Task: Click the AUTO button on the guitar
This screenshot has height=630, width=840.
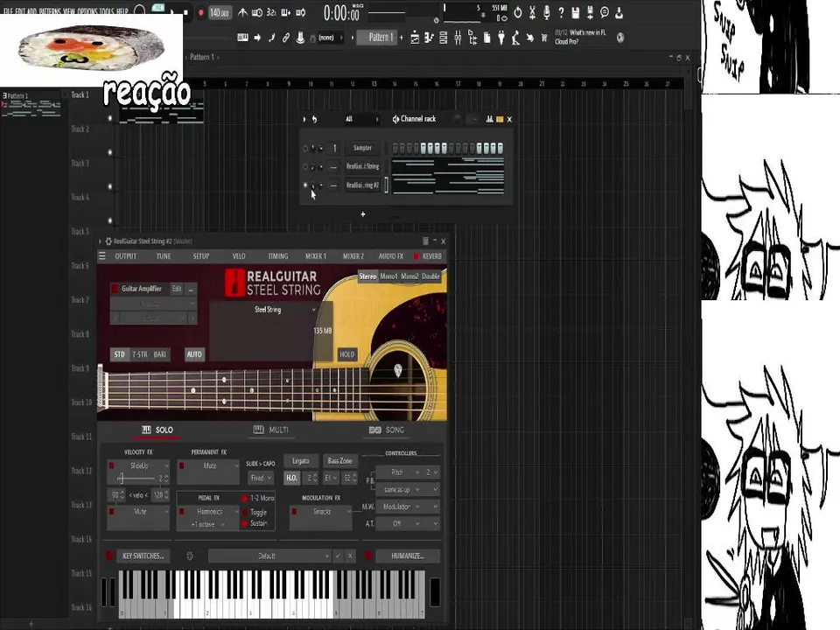Action: point(194,354)
